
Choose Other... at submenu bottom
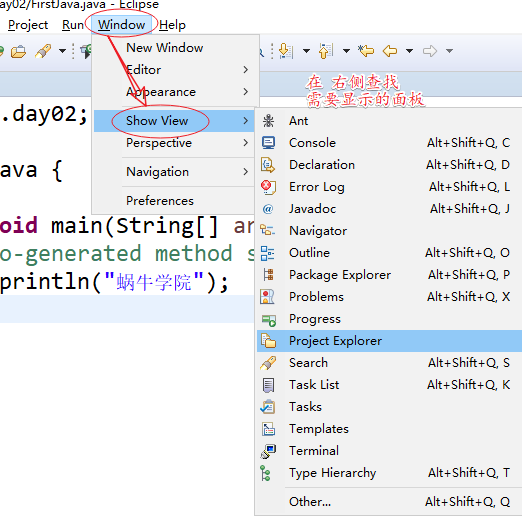389,502
